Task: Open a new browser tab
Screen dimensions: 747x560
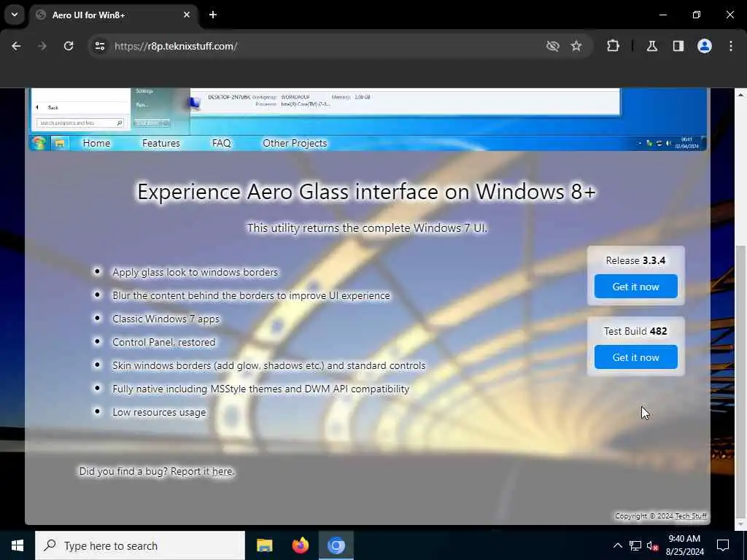Action: (213, 15)
